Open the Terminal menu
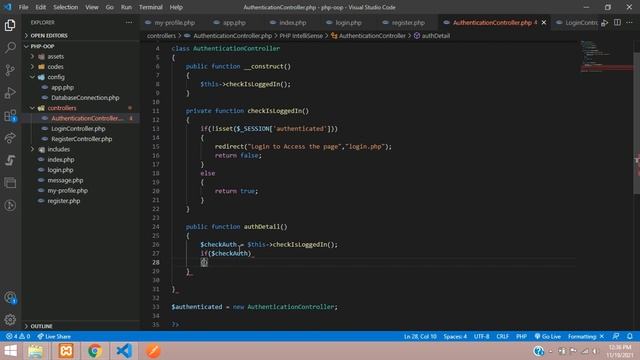640x360 pixels. pyautogui.click(x=151, y=7)
